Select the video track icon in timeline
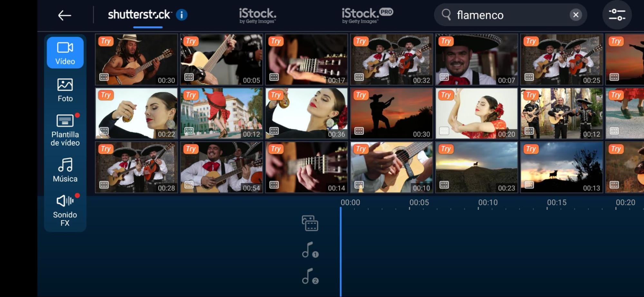 coord(310,223)
